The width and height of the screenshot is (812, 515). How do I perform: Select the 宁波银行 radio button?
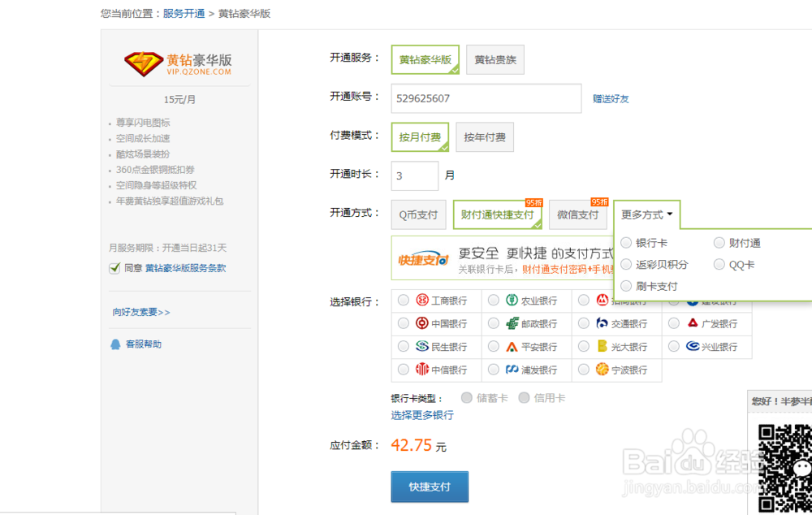584,370
